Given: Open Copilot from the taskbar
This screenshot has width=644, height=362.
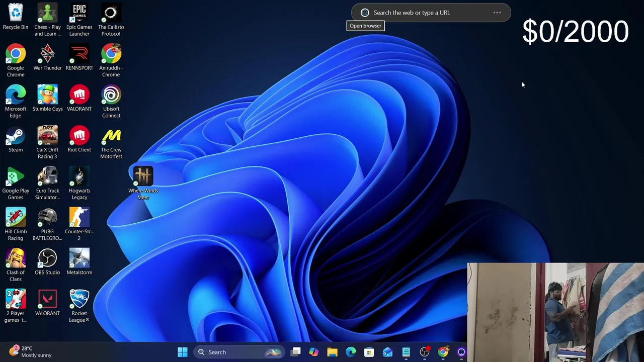Looking at the screenshot, I should coord(314,352).
